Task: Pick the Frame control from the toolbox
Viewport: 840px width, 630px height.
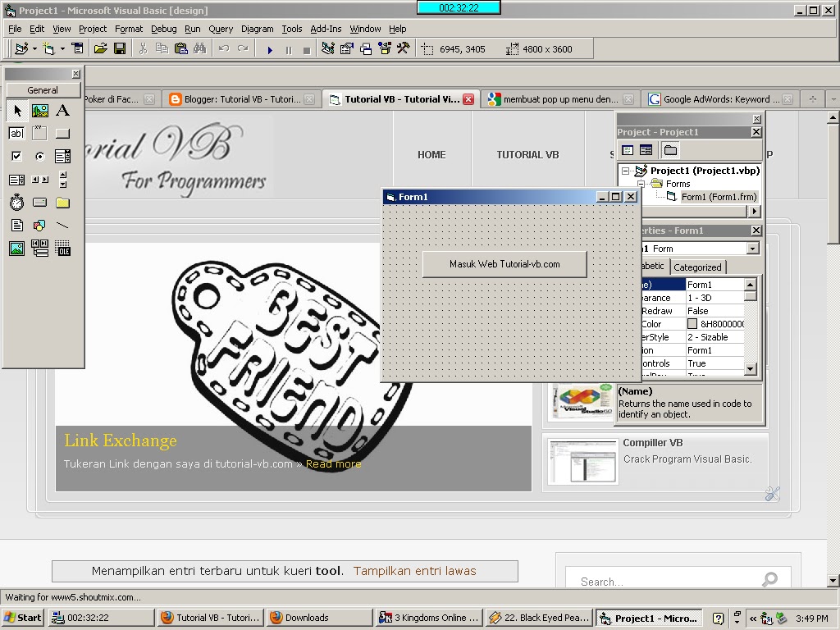Action: [x=39, y=133]
